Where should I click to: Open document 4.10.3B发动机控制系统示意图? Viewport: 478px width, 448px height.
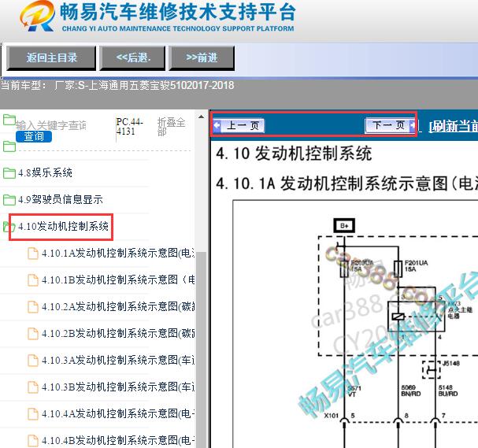[x=118, y=387]
